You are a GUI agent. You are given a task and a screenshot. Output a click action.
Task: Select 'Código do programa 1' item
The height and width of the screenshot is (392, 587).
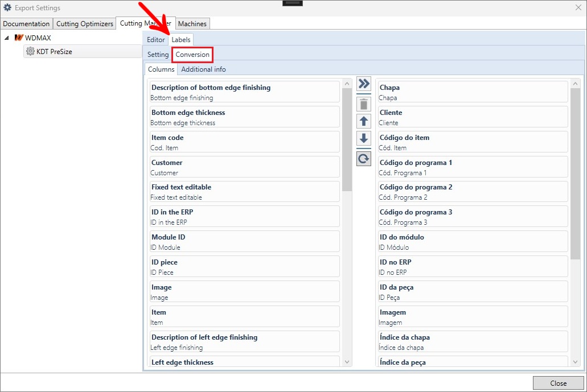tap(473, 167)
